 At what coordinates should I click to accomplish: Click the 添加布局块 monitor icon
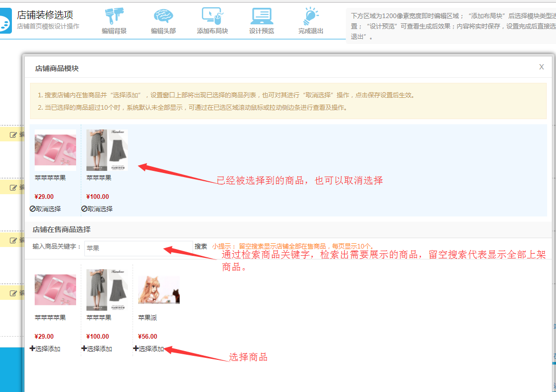click(x=212, y=16)
